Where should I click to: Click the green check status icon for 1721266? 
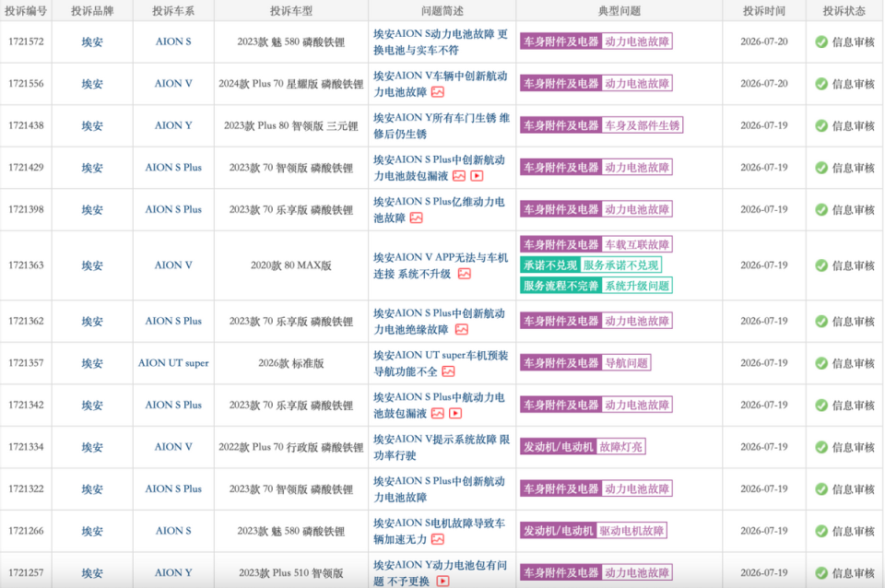821,531
